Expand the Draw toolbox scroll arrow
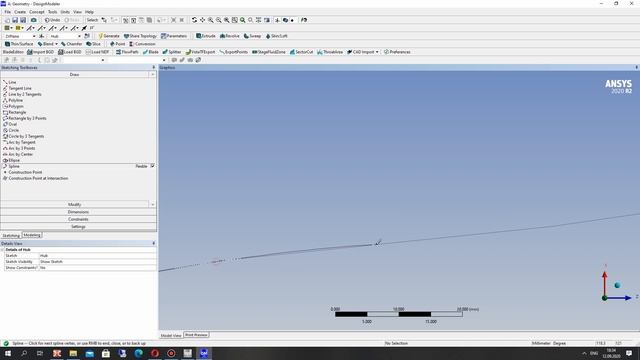The width and height of the screenshot is (640, 360). (153, 75)
